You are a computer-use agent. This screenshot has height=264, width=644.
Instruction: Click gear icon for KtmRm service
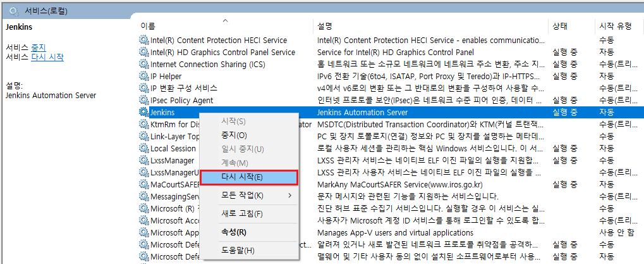pos(143,124)
